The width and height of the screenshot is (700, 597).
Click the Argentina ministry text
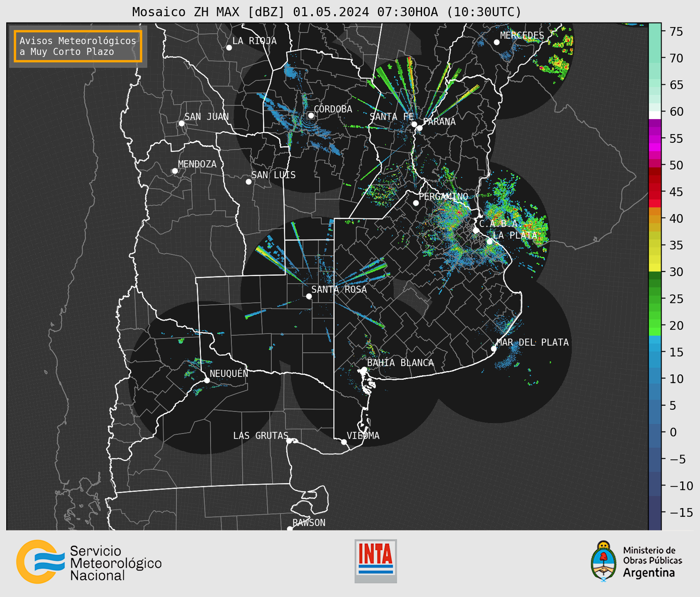649,573
